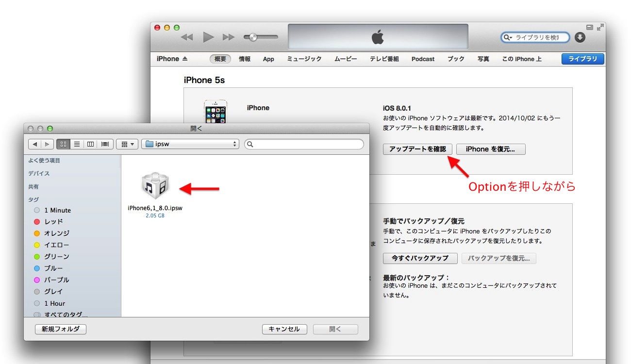
Task: Click 今すぐバックアップ button
Action: pos(420,258)
